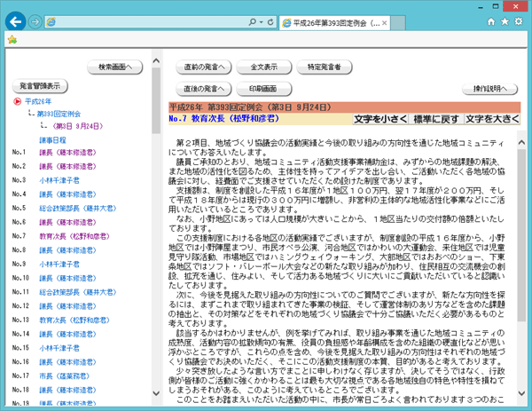Open the 議事日程 link

coord(52,139)
